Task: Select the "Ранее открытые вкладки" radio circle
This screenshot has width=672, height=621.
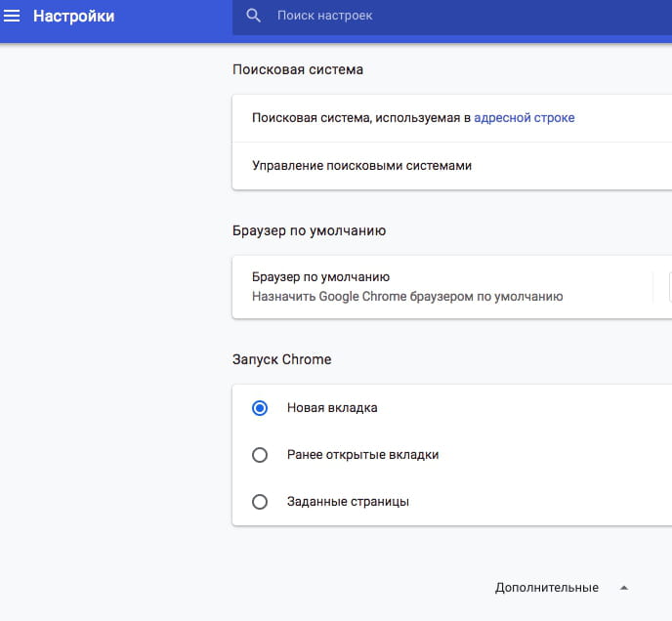Action: [260, 455]
